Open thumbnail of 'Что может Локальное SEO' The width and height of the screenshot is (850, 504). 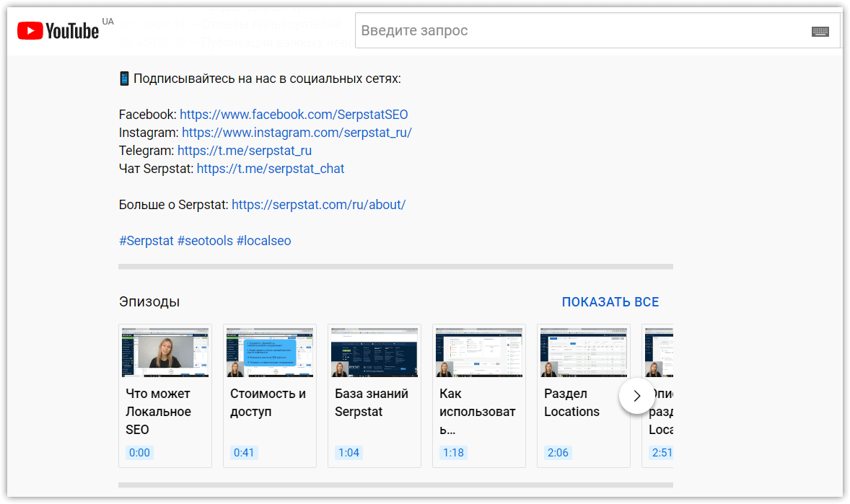165,353
